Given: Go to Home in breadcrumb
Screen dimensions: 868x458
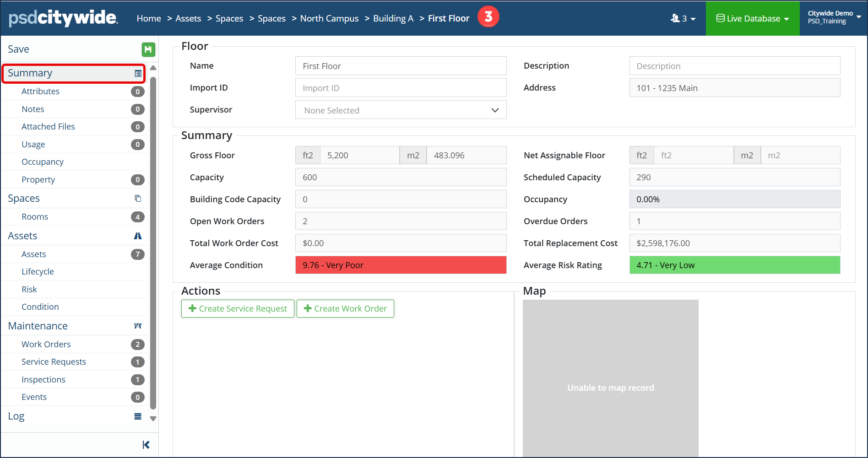Looking at the screenshot, I should [x=149, y=18].
